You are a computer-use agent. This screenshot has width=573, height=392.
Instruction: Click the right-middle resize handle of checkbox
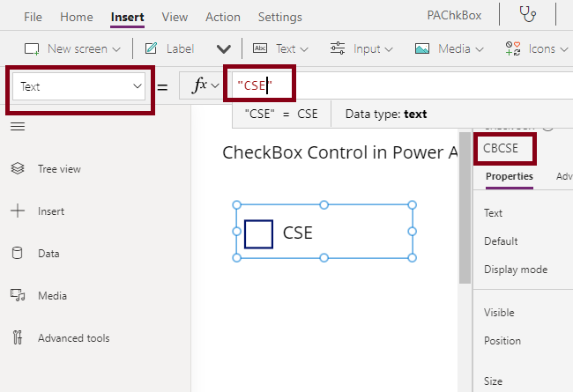coord(413,232)
